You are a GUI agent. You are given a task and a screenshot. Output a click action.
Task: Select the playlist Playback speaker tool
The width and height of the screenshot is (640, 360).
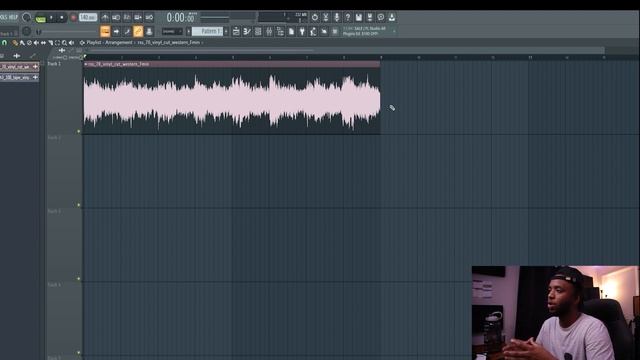(x=71, y=42)
